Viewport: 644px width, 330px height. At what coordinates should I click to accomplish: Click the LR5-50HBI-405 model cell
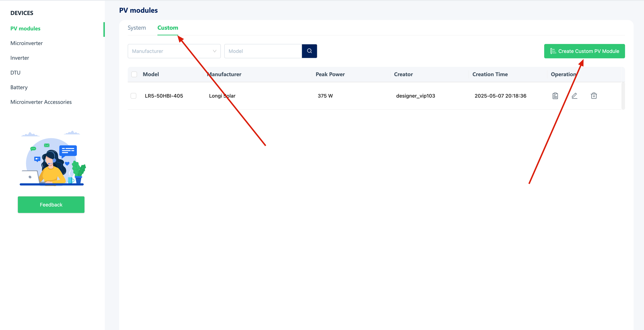[x=164, y=96]
